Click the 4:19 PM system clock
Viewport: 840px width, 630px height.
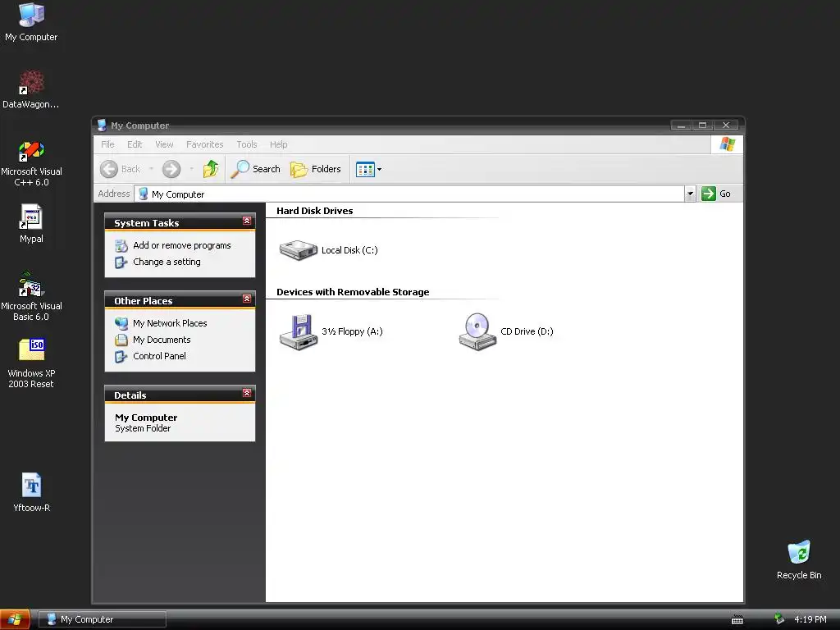[810, 620]
